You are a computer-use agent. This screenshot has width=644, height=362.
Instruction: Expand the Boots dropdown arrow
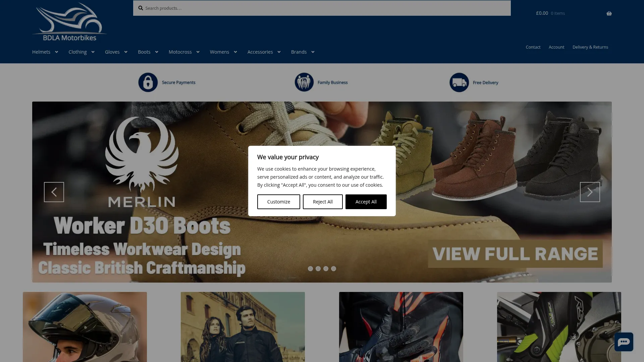(x=157, y=52)
